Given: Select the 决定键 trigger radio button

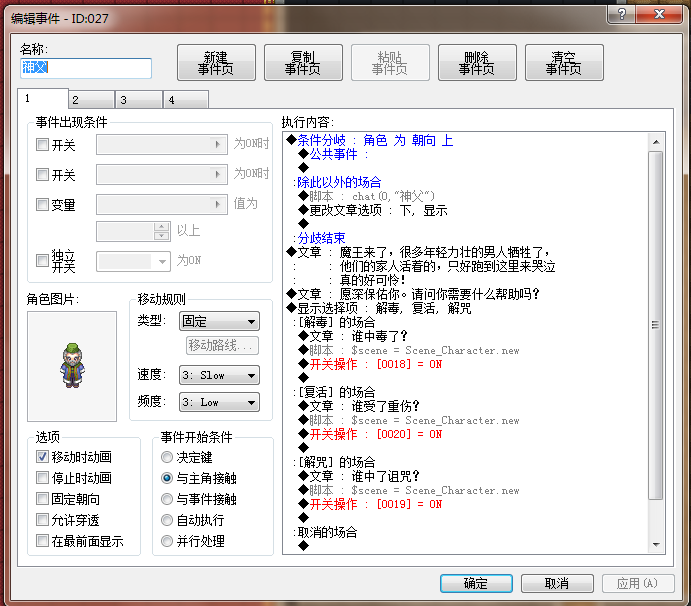Looking at the screenshot, I should click(x=167, y=457).
